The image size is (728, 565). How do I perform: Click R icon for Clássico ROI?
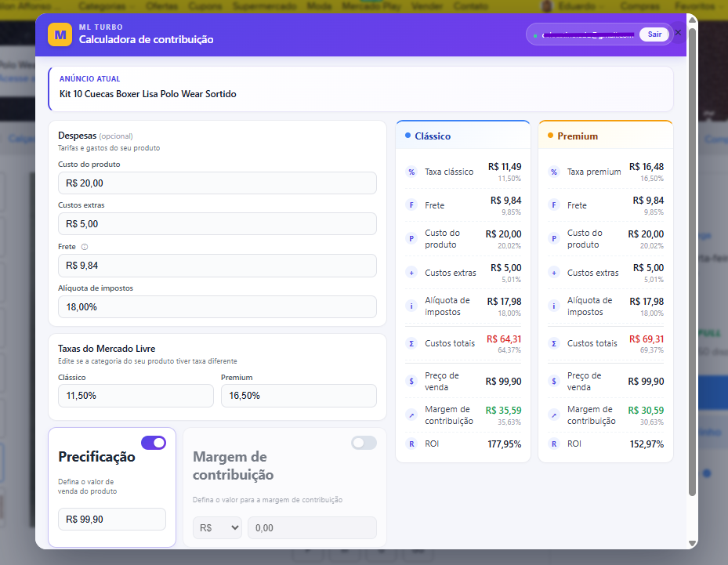[x=411, y=444]
